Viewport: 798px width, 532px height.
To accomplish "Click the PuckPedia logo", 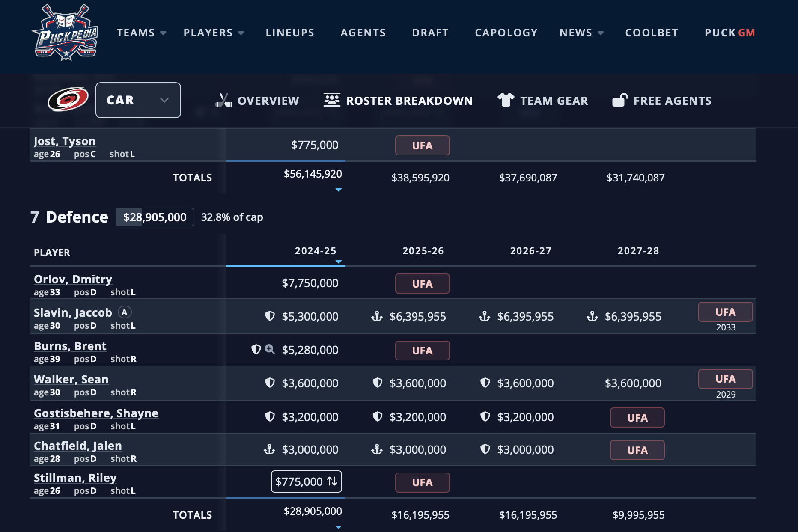I will (66, 33).
